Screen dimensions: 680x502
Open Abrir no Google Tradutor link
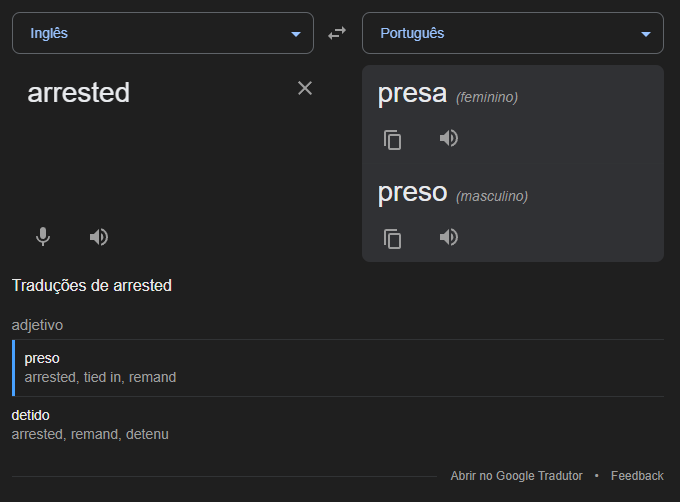coord(516,476)
